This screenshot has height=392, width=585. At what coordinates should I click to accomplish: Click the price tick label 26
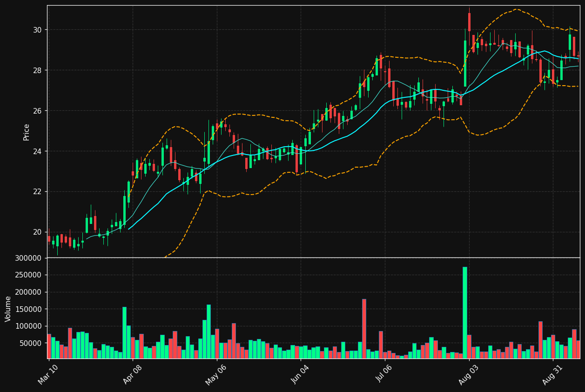tap(37, 111)
